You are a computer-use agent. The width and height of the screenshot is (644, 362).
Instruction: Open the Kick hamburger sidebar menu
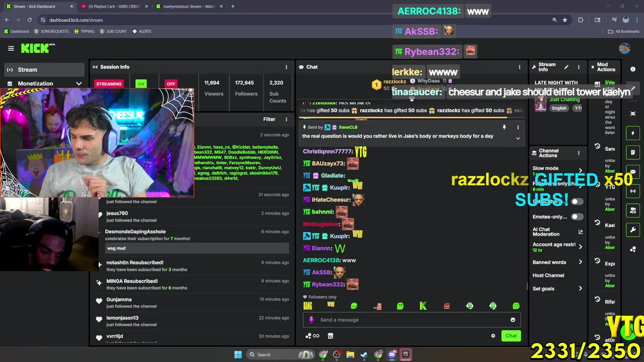11,48
